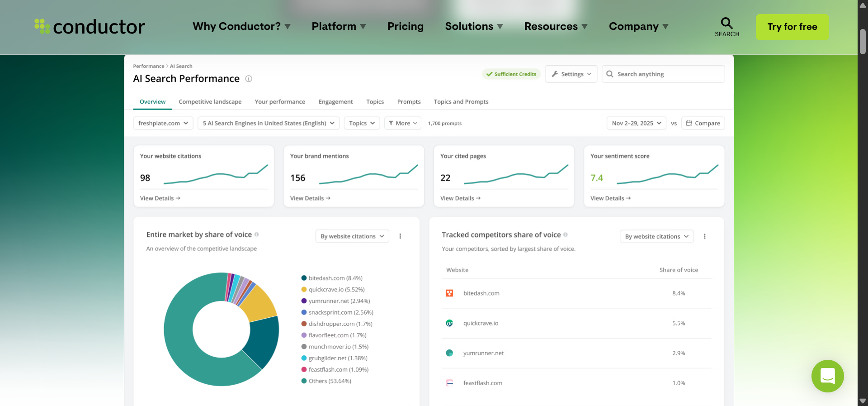Open the More filters dropdown
Viewport: 868px width, 406px height.
[403, 123]
